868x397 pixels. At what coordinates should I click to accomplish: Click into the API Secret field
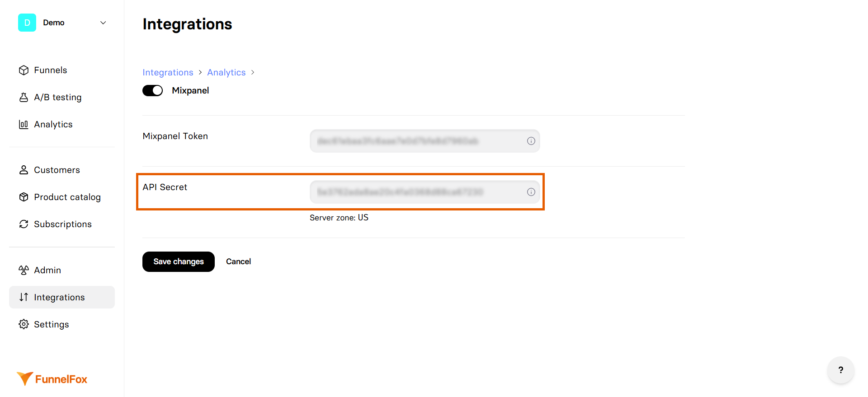coord(425,192)
